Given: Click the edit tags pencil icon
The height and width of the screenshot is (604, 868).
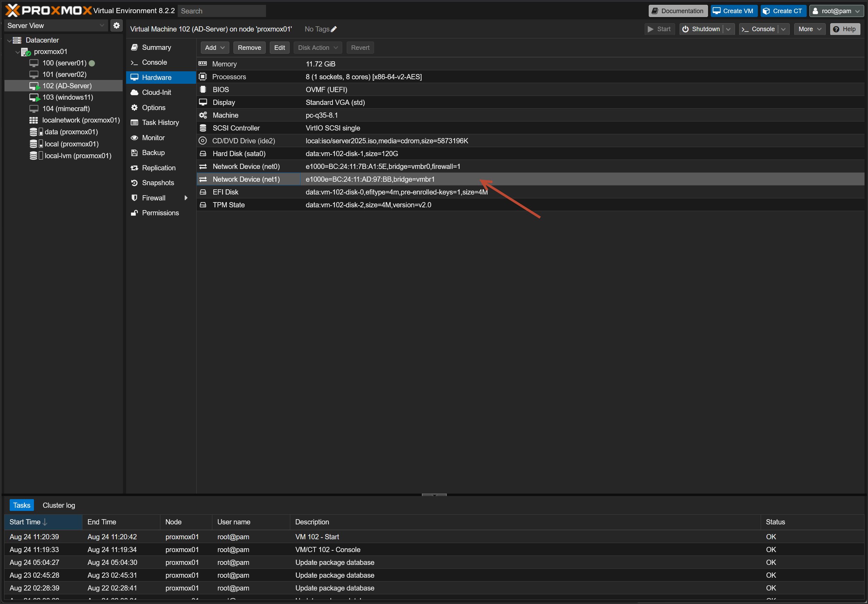Looking at the screenshot, I should (x=334, y=29).
